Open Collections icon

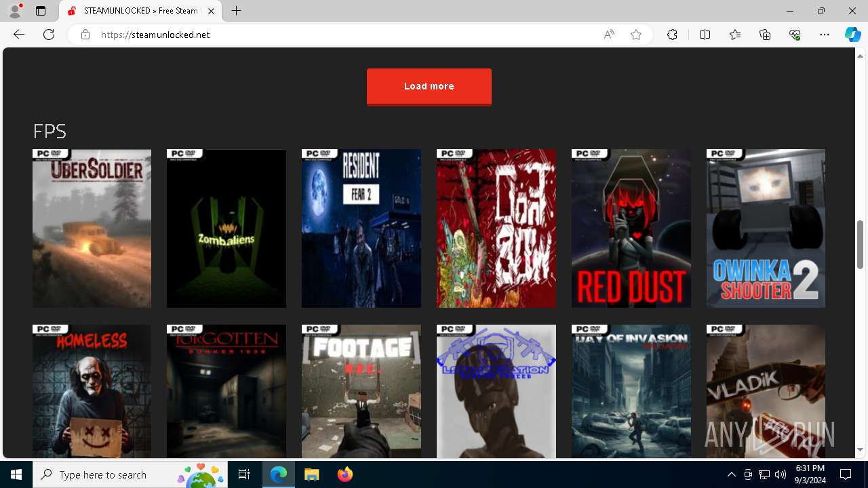[765, 35]
